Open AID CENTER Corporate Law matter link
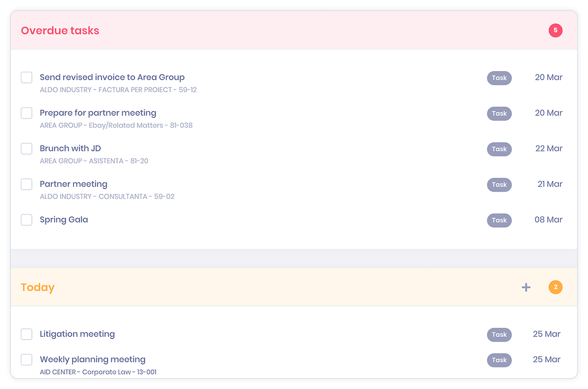This screenshot has width=588, height=389. (x=98, y=372)
